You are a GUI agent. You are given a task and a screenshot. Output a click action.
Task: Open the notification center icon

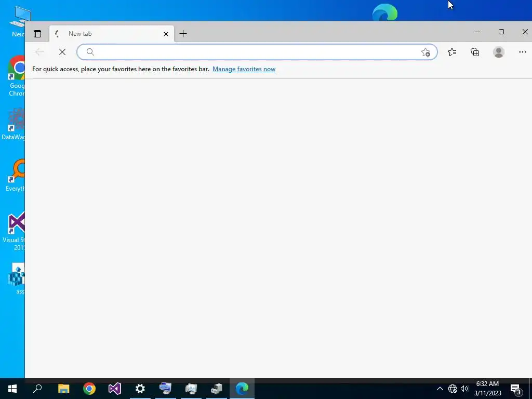[x=516, y=389]
